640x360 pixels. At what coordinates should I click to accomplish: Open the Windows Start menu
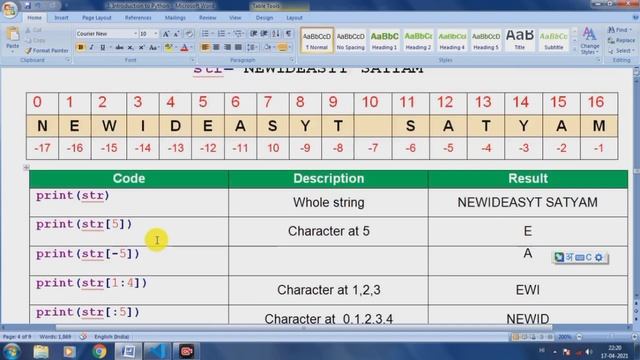pyautogui.click(x=11, y=351)
